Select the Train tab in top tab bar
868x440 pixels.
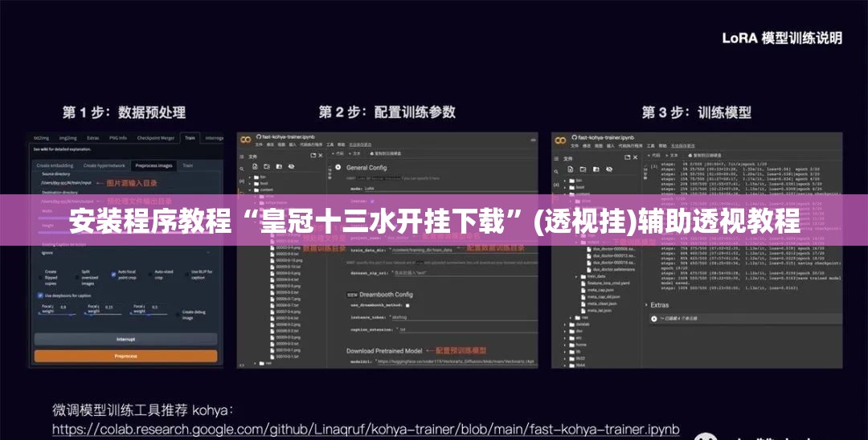point(190,137)
